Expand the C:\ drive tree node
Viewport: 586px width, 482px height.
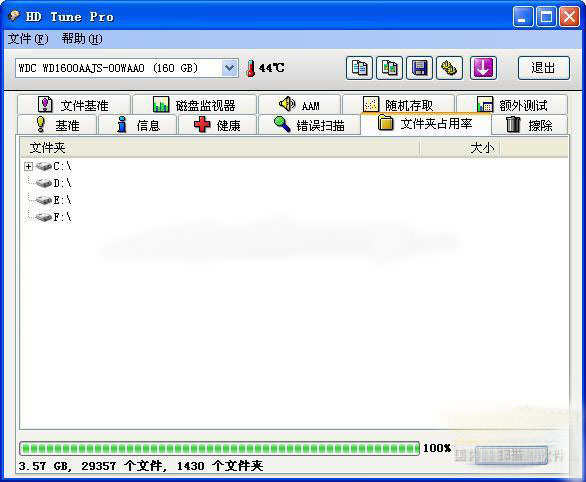coord(28,166)
